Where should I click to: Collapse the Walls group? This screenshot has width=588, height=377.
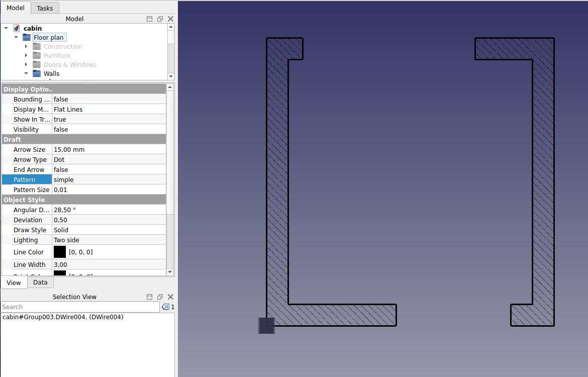click(x=26, y=73)
